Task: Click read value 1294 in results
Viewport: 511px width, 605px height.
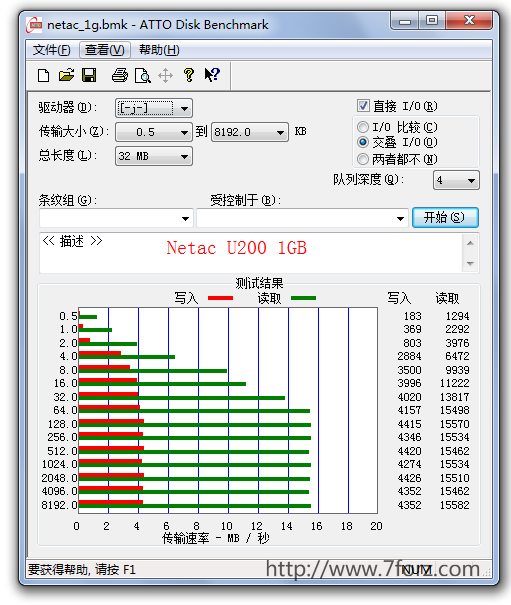Action: (458, 316)
